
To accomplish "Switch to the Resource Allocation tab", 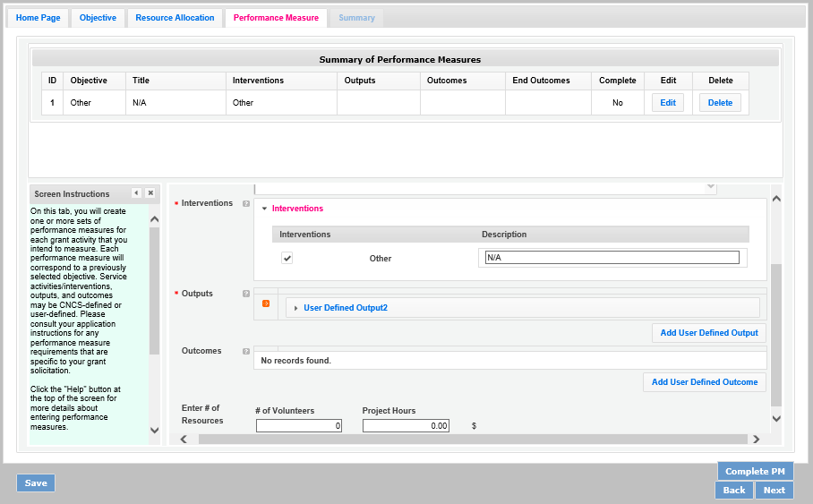I will 175,18.
